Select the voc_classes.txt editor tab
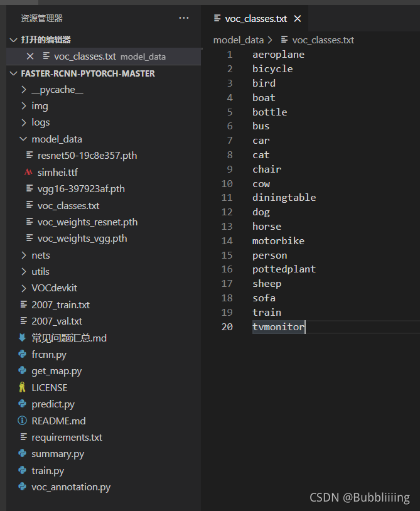Image resolution: width=420 pixels, height=511 pixels. (256, 19)
